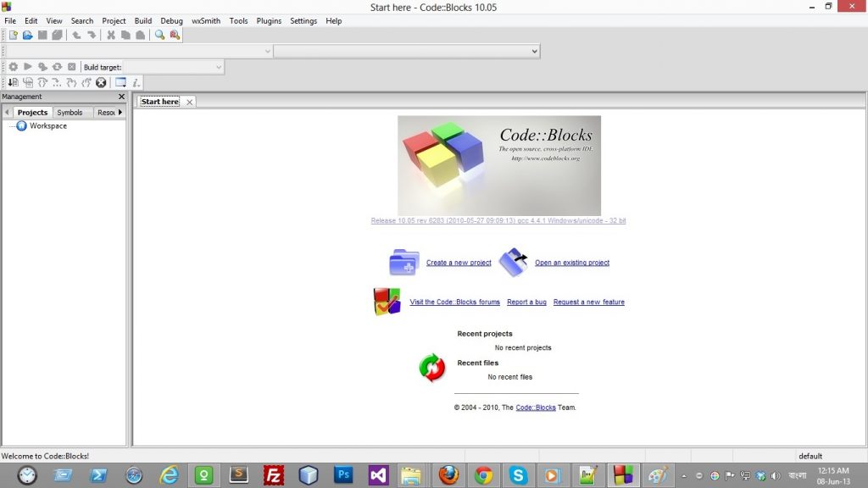868x488 pixels.
Task: Click the Open file toolbar icon
Action: 27,35
